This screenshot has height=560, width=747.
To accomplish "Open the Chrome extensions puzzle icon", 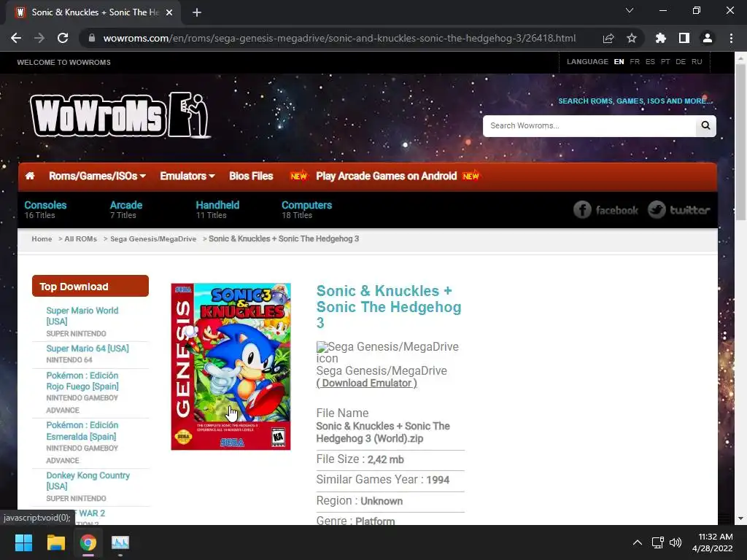I will [x=660, y=38].
